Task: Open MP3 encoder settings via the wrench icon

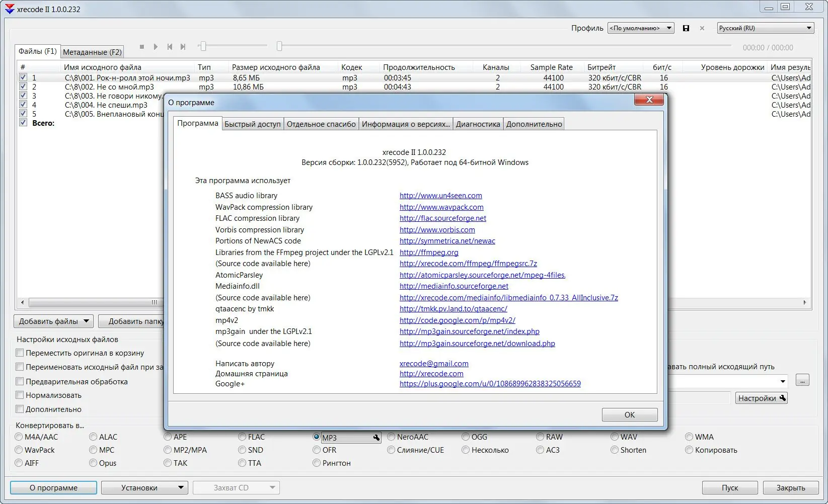Action: [x=376, y=438]
